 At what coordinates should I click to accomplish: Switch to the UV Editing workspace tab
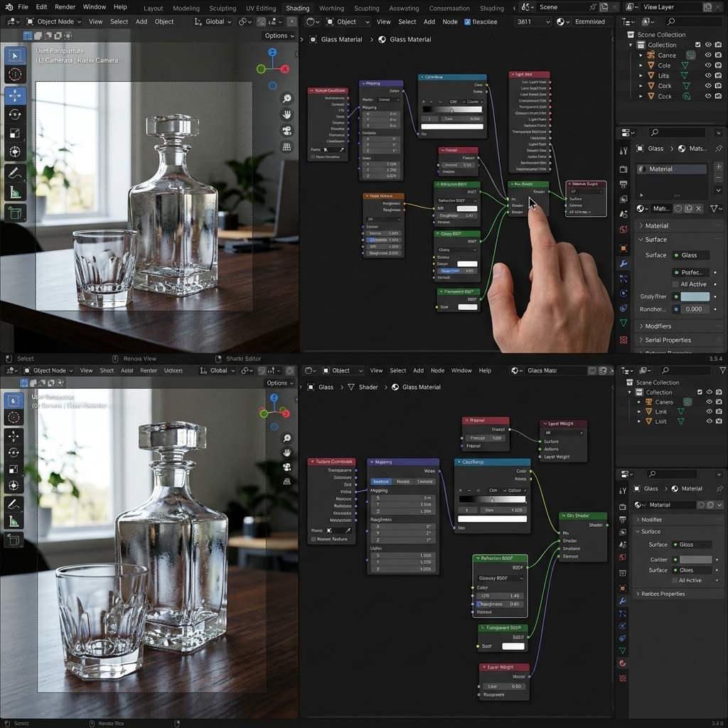[261, 9]
